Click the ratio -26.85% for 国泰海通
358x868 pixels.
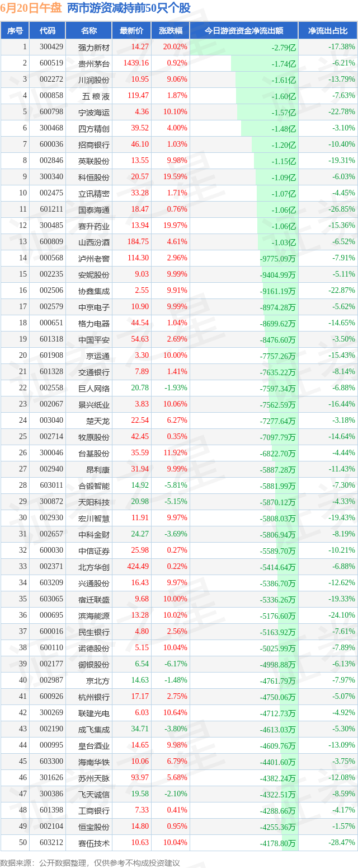[x=341, y=209]
